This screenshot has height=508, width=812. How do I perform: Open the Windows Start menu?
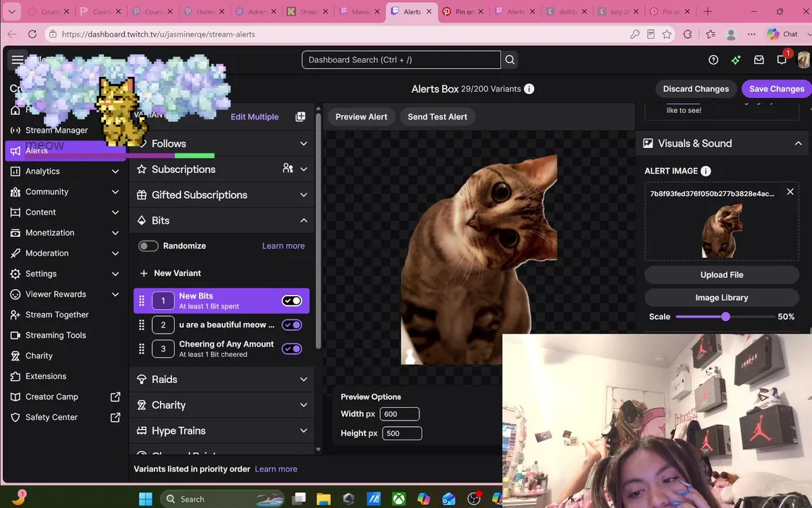(145, 499)
